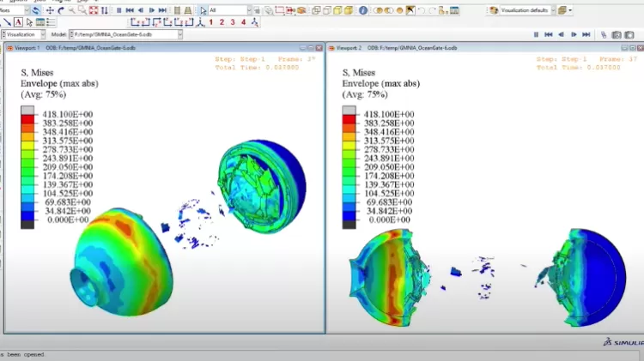
Task: Toggle parallel projection view mode
Action: tap(177, 10)
